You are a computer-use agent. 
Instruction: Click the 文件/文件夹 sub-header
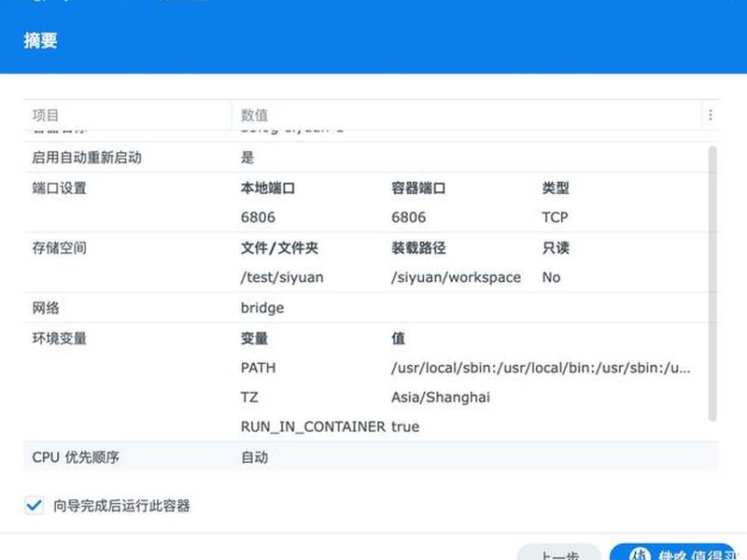coord(279,247)
